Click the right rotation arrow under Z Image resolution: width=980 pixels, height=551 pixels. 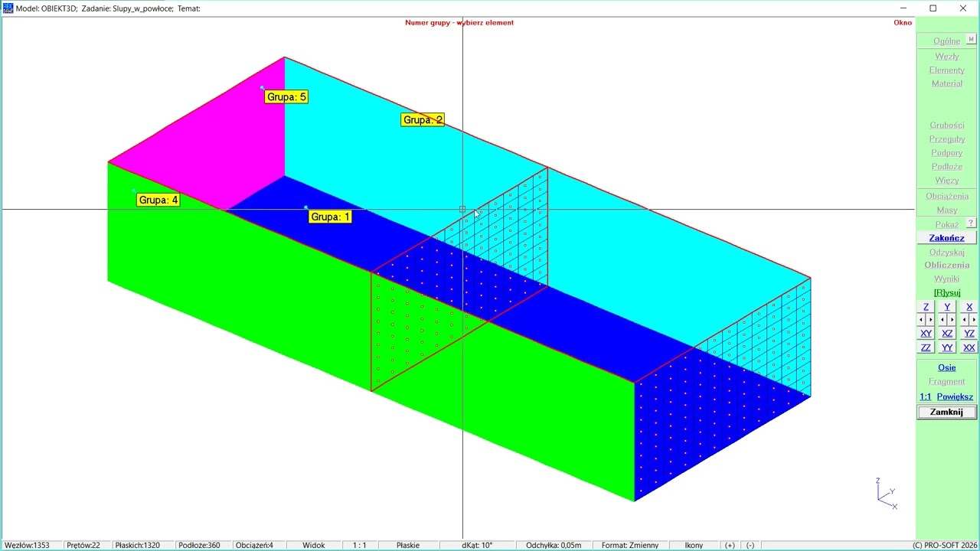(931, 320)
